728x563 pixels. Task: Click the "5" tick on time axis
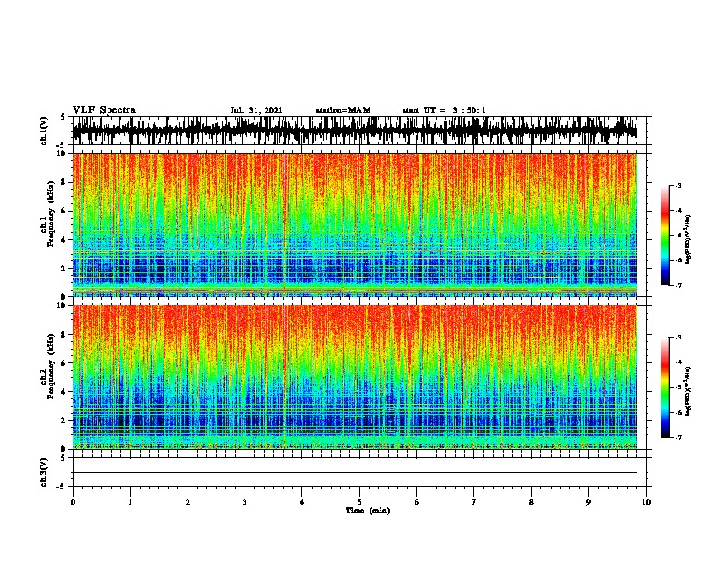click(x=359, y=501)
